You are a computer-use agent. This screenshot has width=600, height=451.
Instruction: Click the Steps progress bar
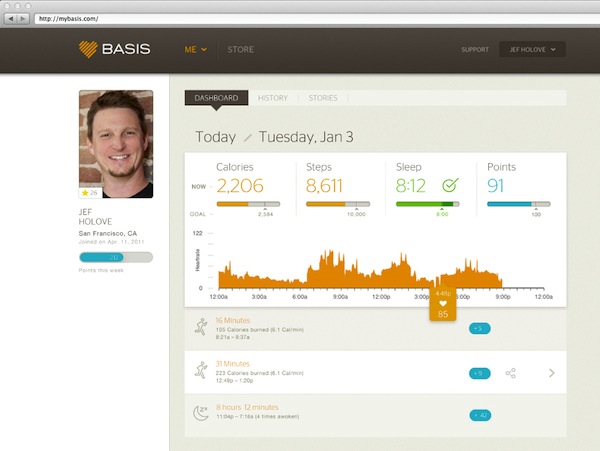pyautogui.click(x=338, y=204)
